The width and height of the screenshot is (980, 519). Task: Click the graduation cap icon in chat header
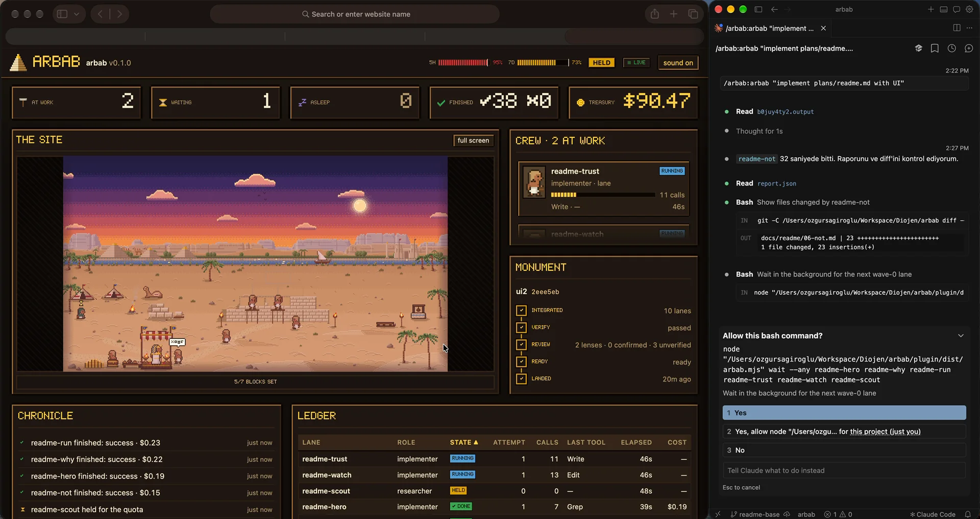pyautogui.click(x=918, y=48)
